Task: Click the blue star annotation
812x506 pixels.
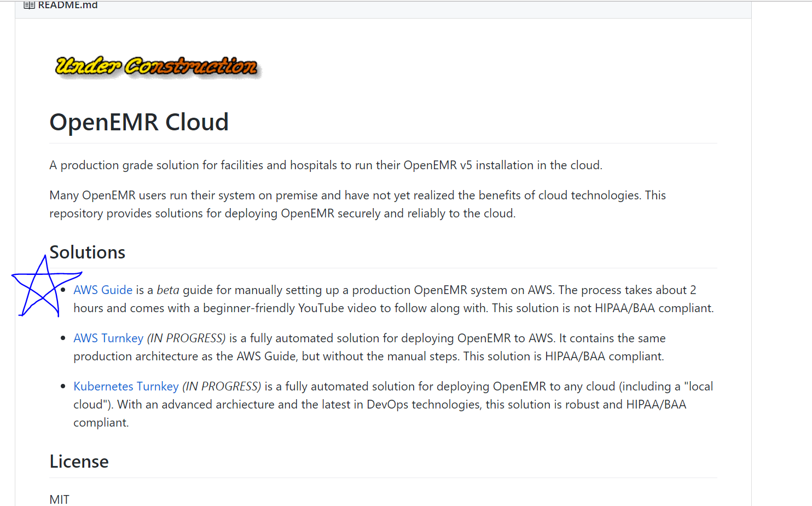Action: (x=46, y=286)
